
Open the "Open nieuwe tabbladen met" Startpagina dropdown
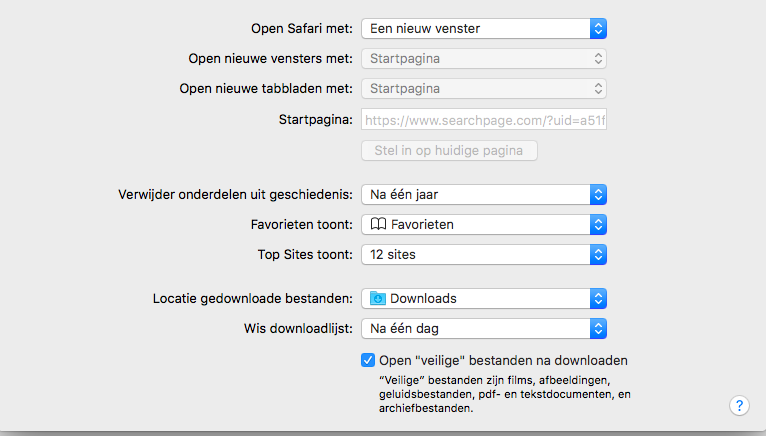[484, 88]
